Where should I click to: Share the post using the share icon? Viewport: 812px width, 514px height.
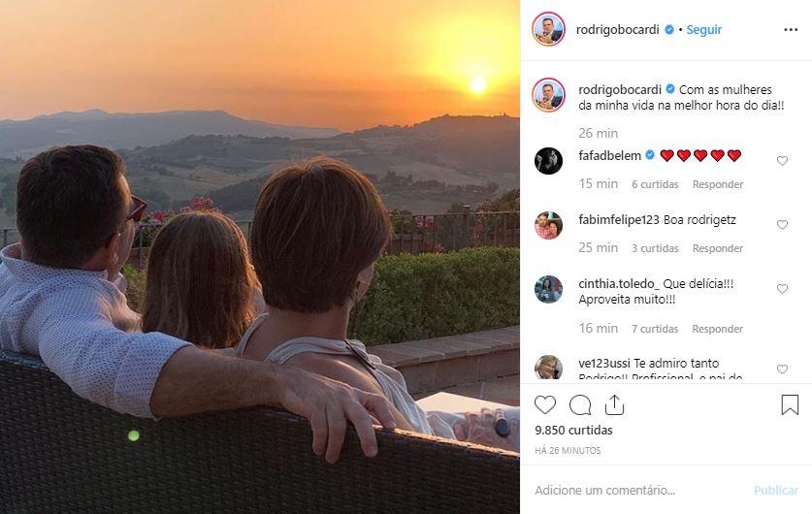coord(615,405)
